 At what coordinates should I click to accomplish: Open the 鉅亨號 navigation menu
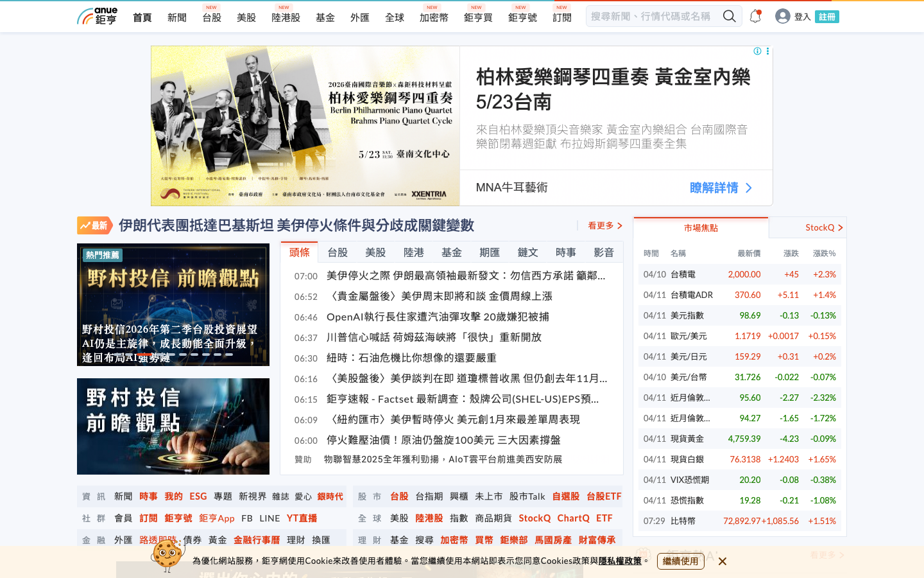point(522,17)
